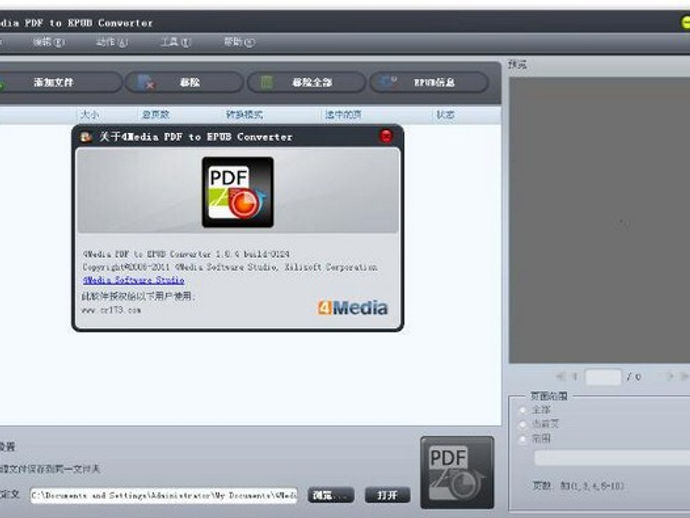690x518 pixels.
Task: Click the page range input field
Action: click(x=612, y=458)
